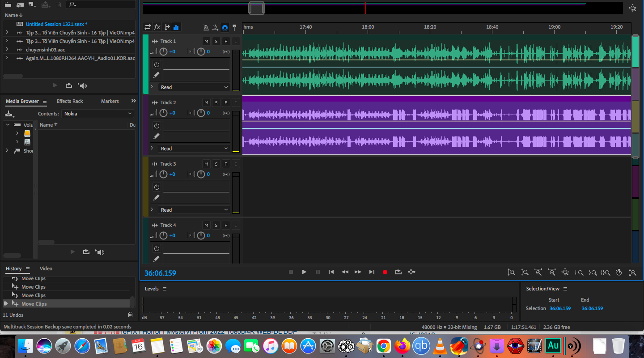This screenshot has width=644, height=358.
Task: Toggle timeline snapping magnet
Action: (225, 27)
